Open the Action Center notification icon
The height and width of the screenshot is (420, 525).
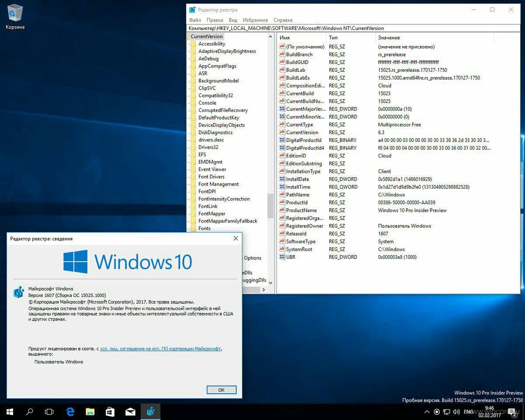pos(512,412)
